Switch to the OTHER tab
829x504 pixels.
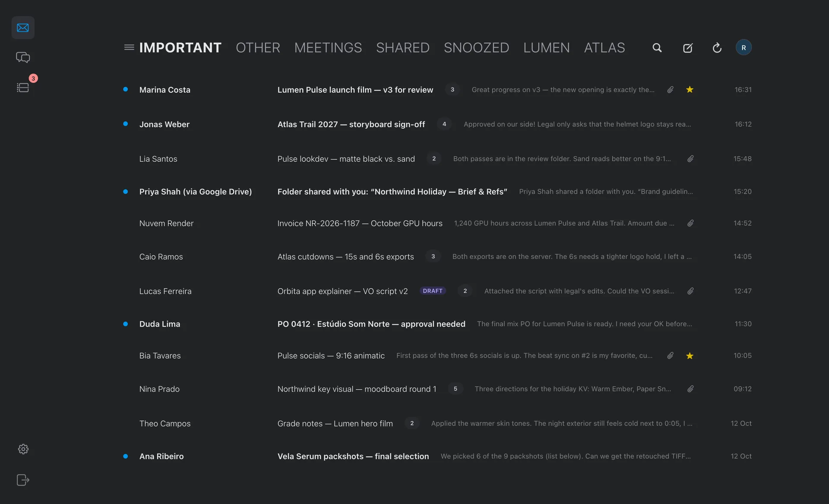258,47
